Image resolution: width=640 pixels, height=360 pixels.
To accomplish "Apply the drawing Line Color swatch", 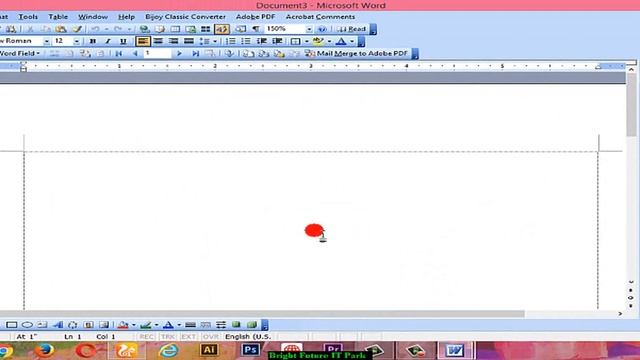I will 146,325.
